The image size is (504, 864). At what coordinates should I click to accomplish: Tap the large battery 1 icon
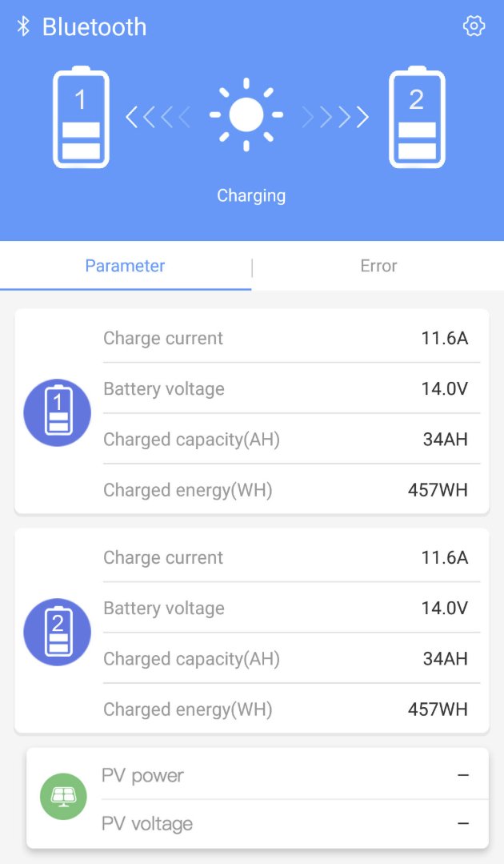click(x=81, y=117)
